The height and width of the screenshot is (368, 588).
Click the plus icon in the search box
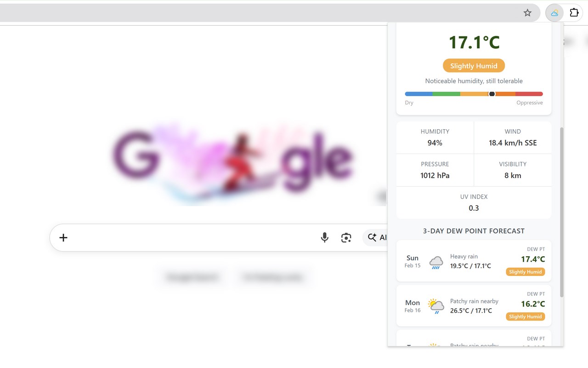[x=63, y=237]
